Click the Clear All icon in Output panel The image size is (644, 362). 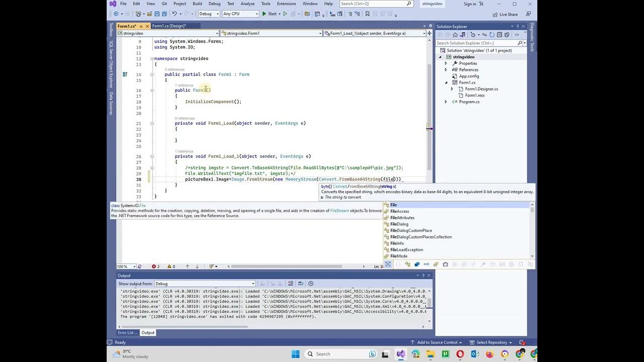pos(291,284)
